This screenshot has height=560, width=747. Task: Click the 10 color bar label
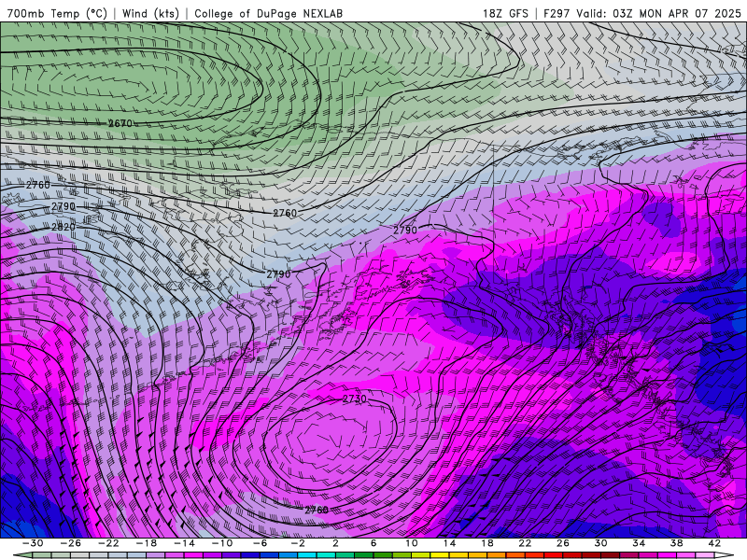click(x=412, y=543)
